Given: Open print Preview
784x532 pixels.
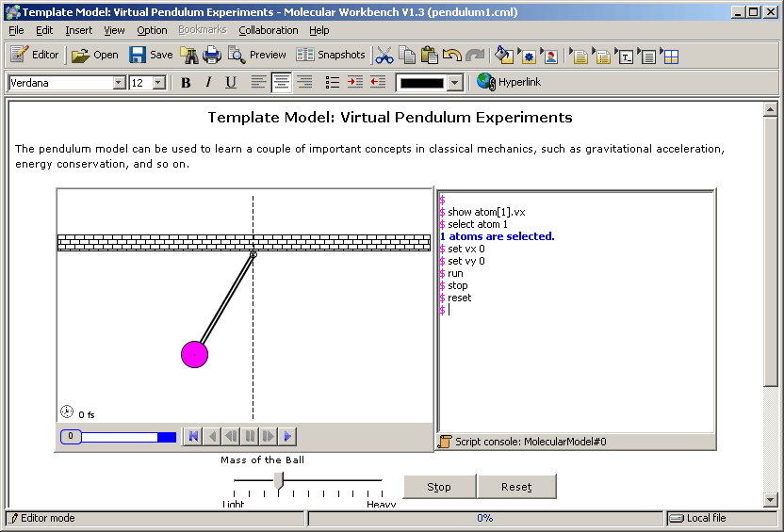Looking at the screenshot, I should [x=257, y=55].
